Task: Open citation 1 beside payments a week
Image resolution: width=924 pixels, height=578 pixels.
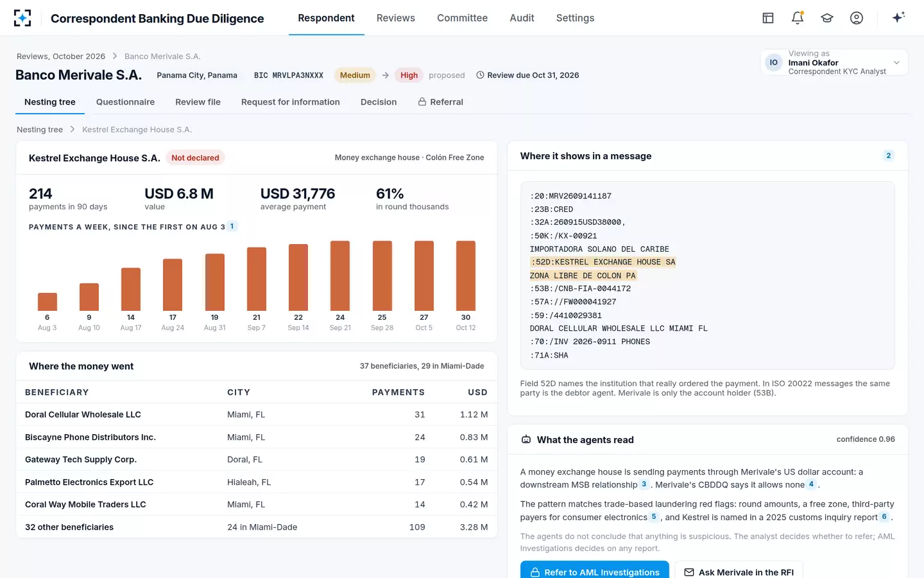Action: [x=232, y=227]
